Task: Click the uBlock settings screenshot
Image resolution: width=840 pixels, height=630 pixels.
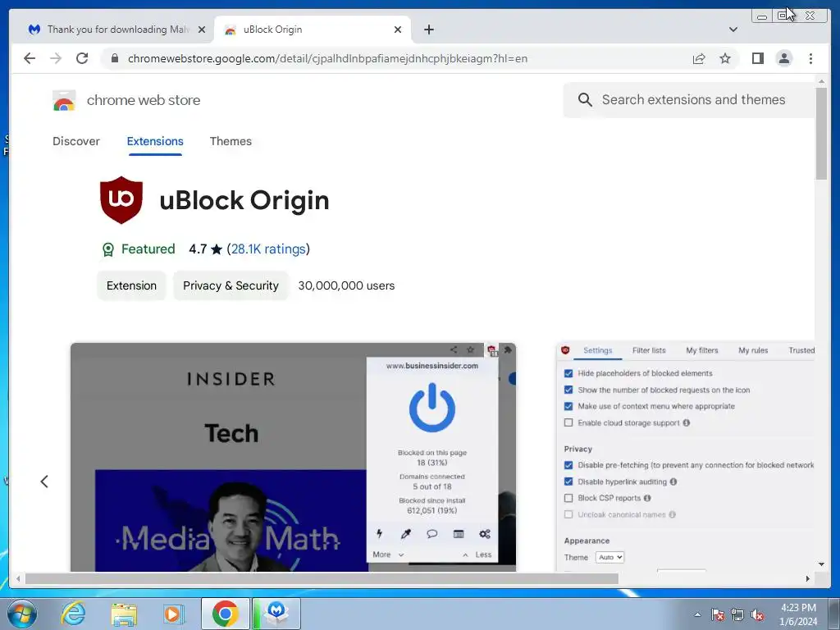Action: pyautogui.click(x=685, y=457)
